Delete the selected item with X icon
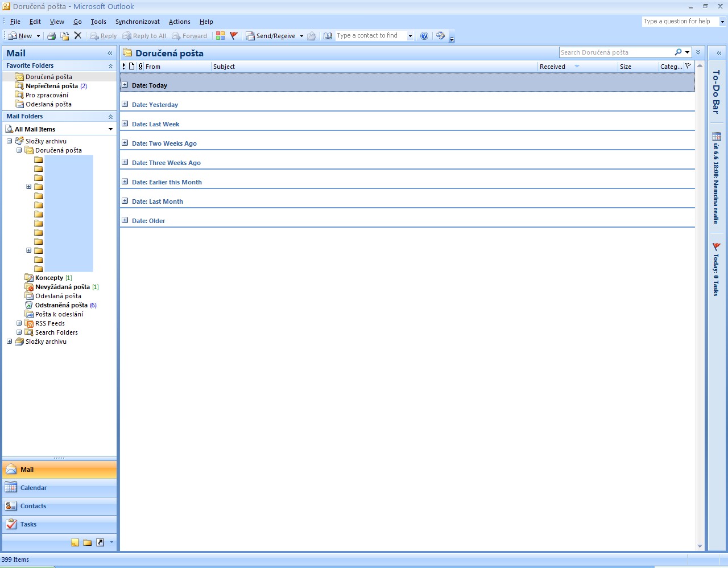 pos(78,36)
